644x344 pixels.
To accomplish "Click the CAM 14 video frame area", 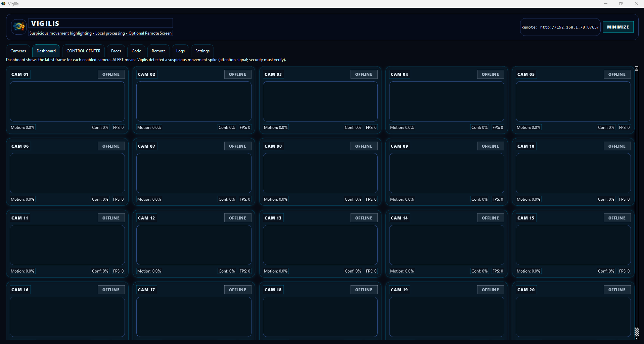I will [447, 245].
